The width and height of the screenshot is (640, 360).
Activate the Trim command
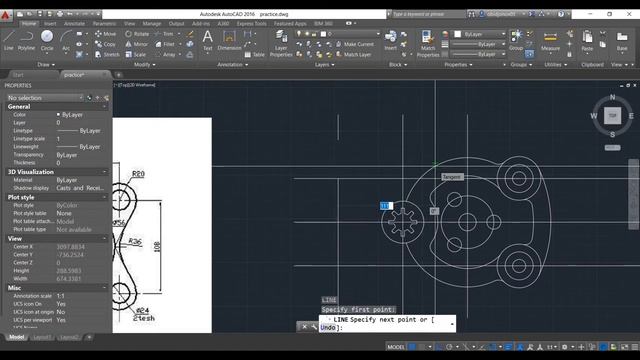[164, 34]
